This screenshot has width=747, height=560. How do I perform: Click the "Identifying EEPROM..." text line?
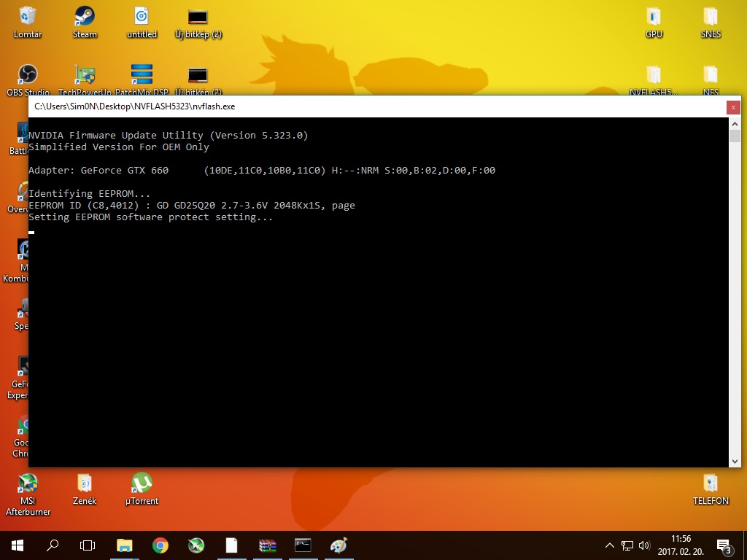tap(89, 193)
